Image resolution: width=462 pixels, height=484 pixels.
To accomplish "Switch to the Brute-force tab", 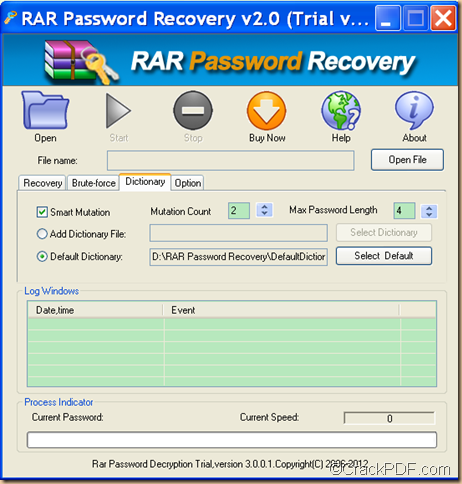I will (94, 183).
